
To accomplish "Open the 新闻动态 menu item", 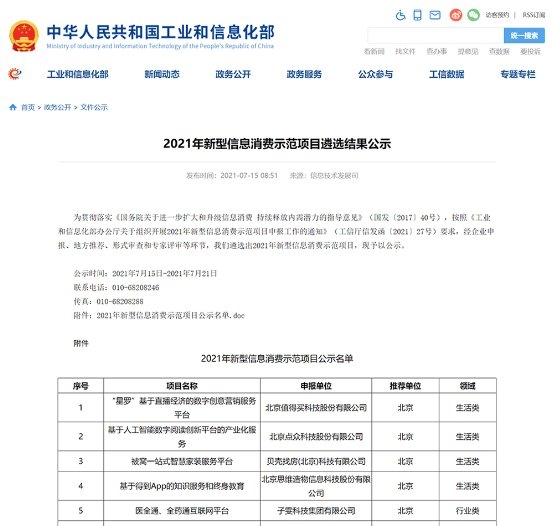I will (162, 74).
